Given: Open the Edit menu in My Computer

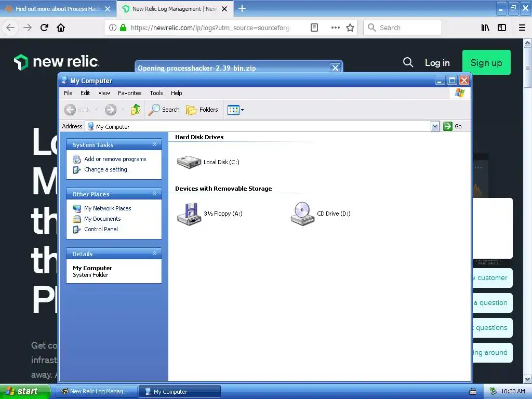Looking at the screenshot, I should (x=85, y=93).
